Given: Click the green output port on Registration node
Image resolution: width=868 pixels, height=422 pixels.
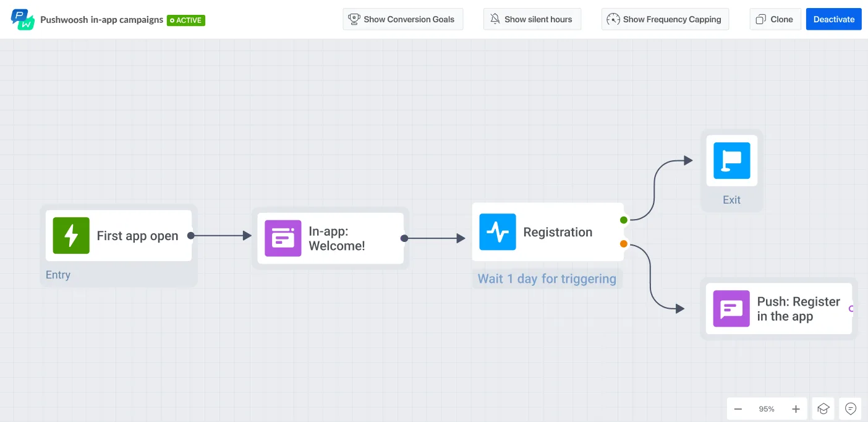Looking at the screenshot, I should tap(623, 220).
